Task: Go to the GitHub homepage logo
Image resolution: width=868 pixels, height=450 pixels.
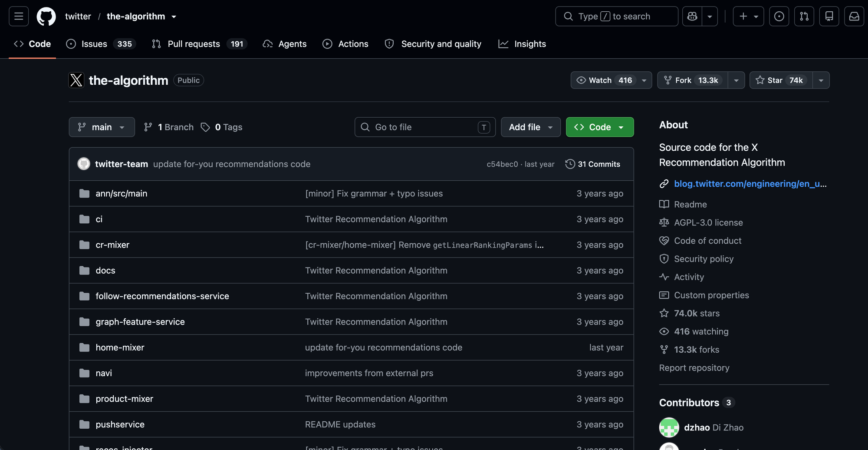Action: [x=46, y=17]
